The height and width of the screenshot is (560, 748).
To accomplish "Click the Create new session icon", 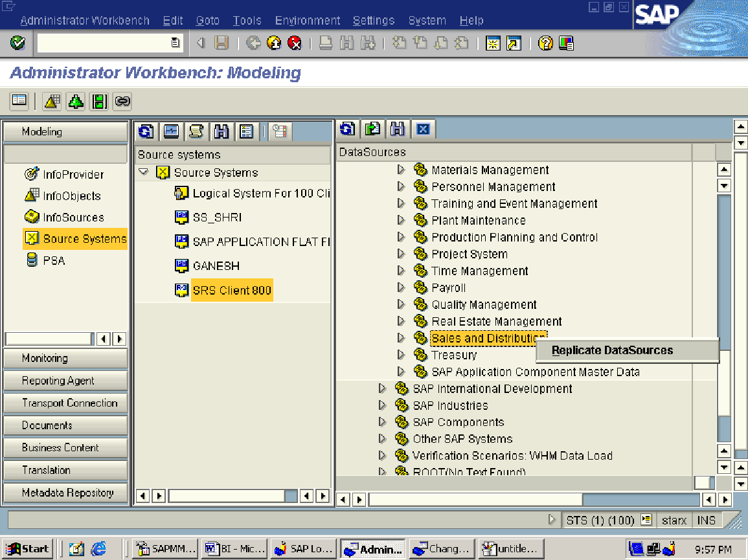I will point(493,43).
